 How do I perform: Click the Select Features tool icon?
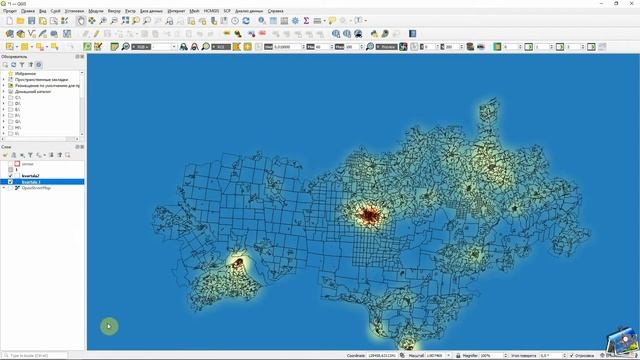[x=9, y=47]
